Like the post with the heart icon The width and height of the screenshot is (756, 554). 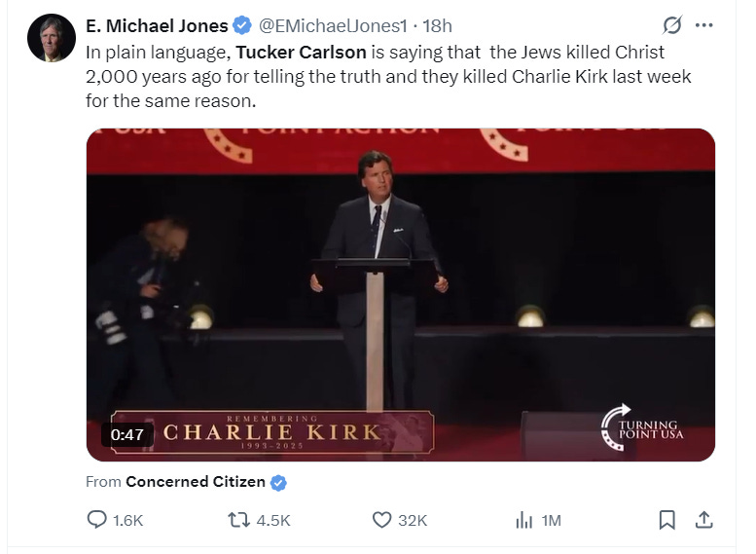click(x=382, y=521)
